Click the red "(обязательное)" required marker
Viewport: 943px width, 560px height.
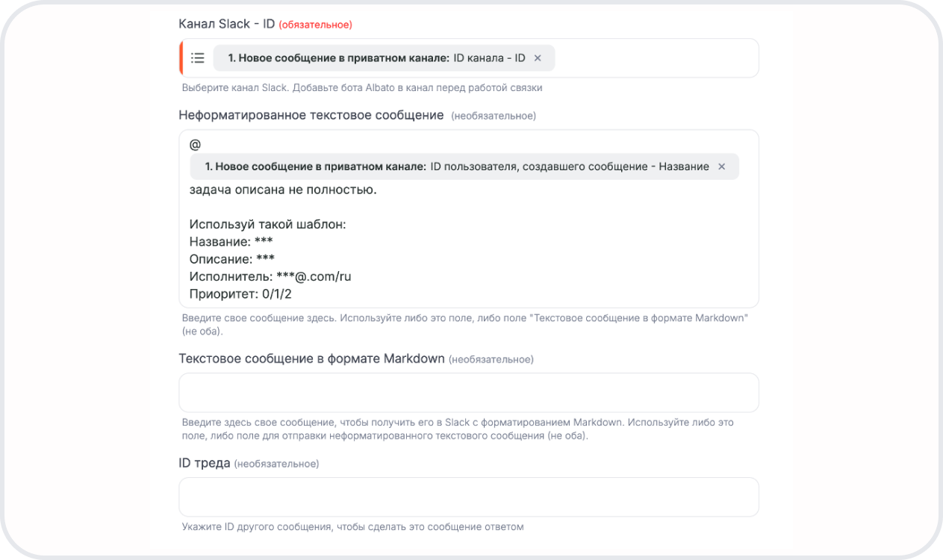point(315,25)
